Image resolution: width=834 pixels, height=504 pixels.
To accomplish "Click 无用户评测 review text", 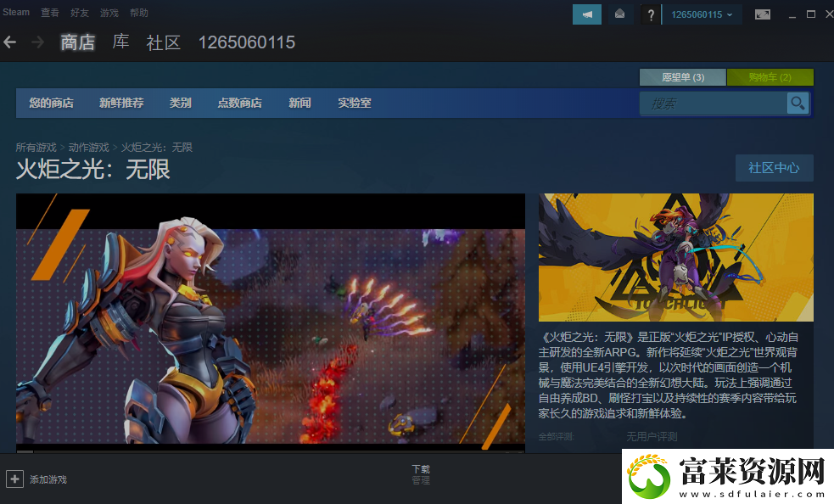I will [652, 436].
